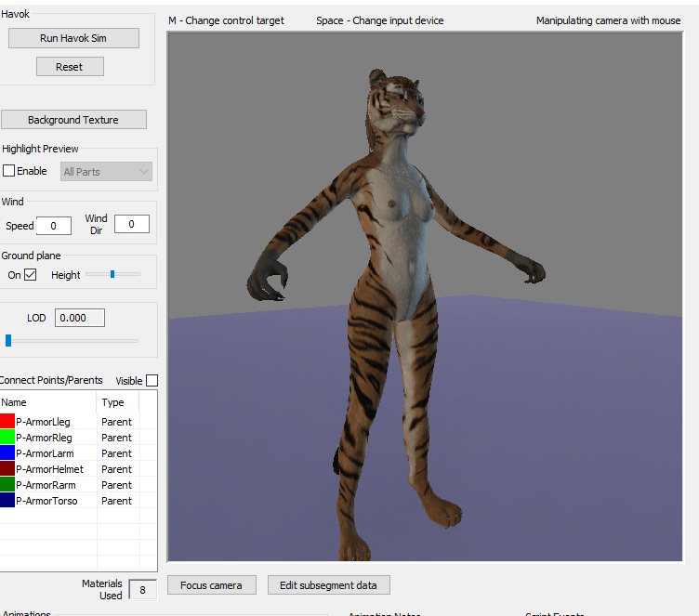This screenshot has width=699, height=616.
Task: Click the Materials Used value field
Action: pos(142,590)
